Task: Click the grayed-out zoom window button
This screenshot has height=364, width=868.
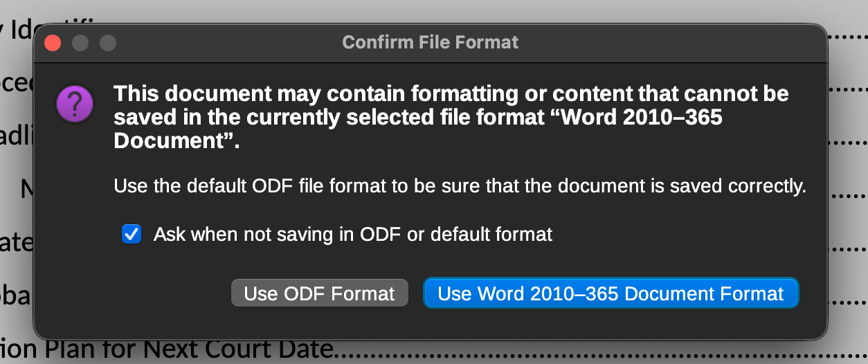Action: 108,43
